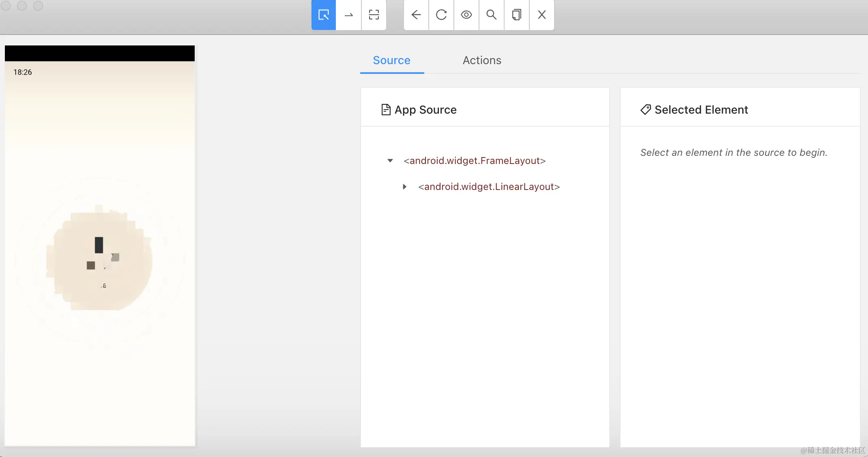
Task: Activate the Select Elements mode icon
Action: (323, 15)
